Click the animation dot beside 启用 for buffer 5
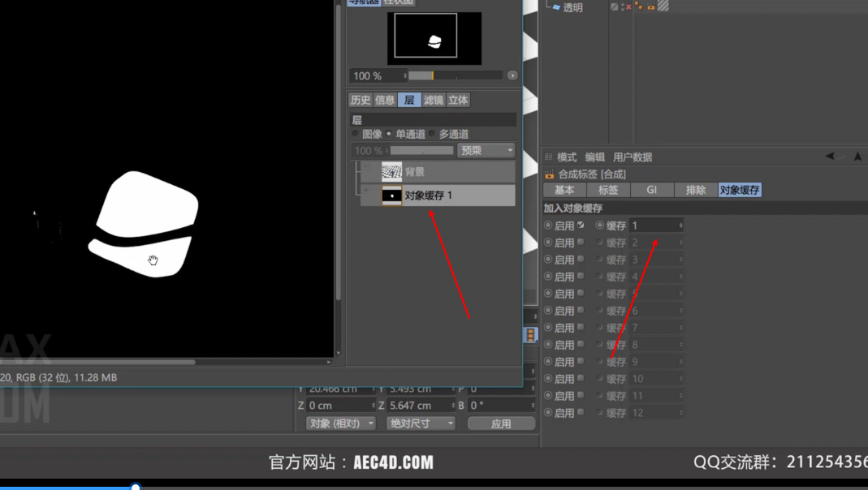This screenshot has height=490, width=868. coord(548,293)
